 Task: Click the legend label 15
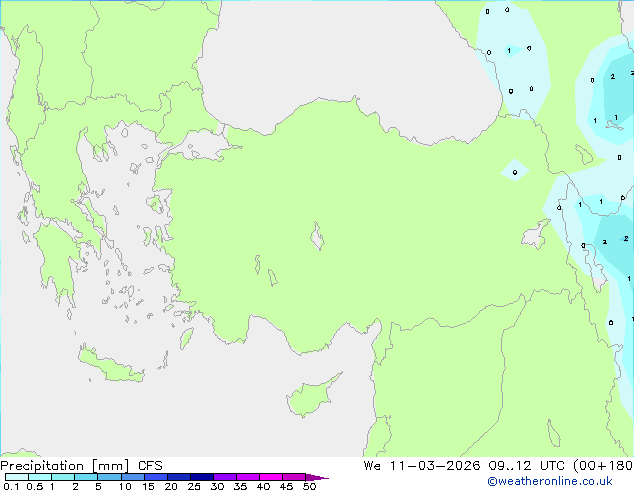point(148,486)
